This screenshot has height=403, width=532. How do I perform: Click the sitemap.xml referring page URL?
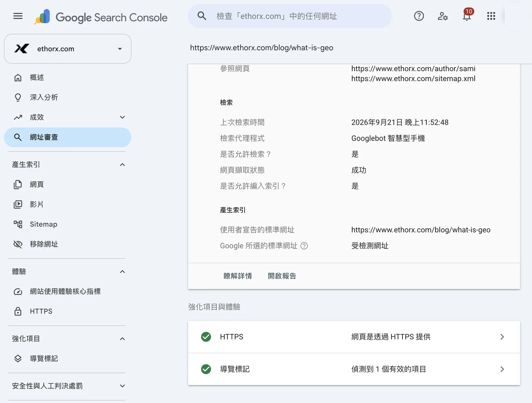tap(413, 78)
